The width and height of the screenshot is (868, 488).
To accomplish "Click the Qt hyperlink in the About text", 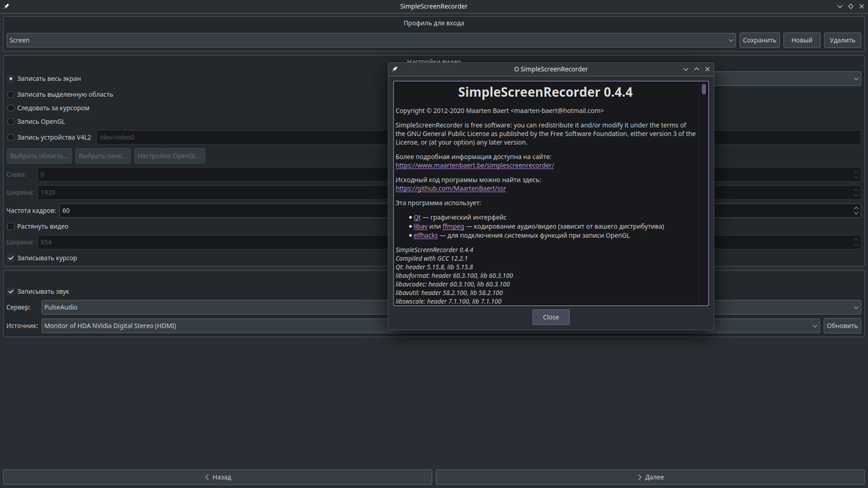I will click(x=418, y=217).
